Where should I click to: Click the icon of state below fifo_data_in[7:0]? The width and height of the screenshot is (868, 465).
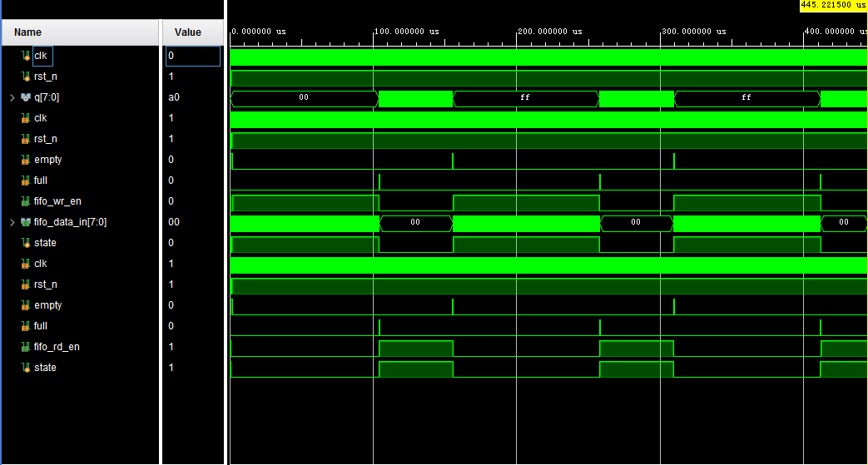[x=25, y=243]
